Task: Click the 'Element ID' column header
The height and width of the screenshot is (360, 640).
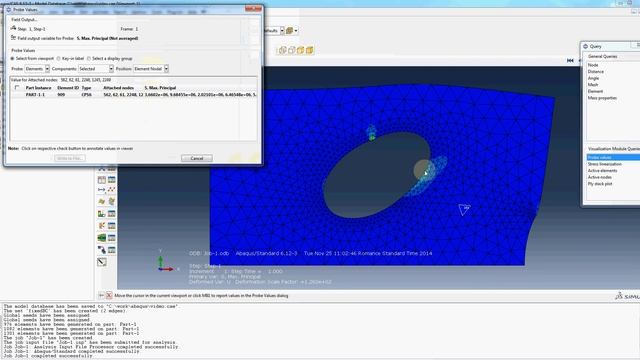Action: [68, 87]
